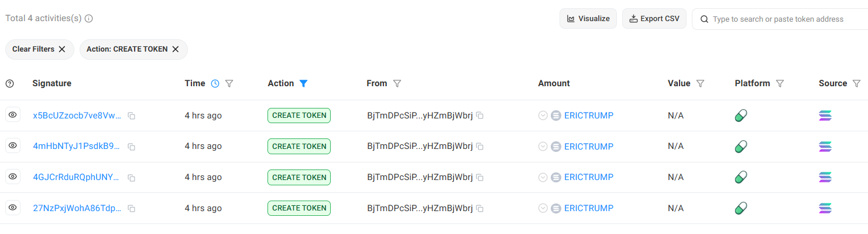Click Export CSV button

pos(654,19)
